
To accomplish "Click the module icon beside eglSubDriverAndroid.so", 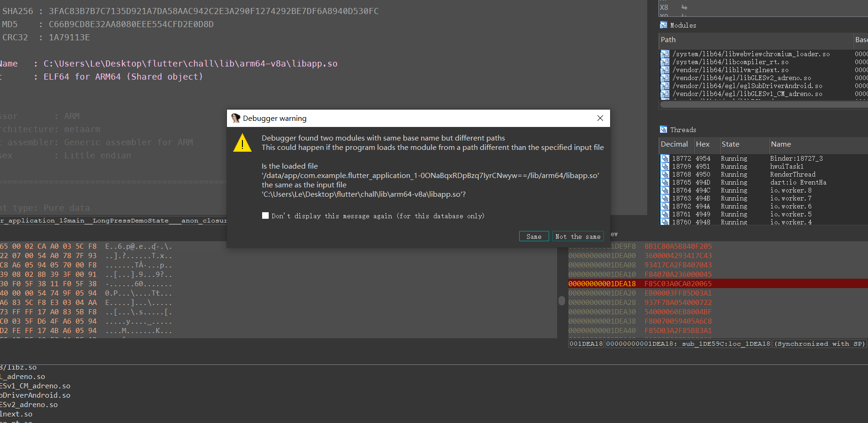I will tap(665, 86).
